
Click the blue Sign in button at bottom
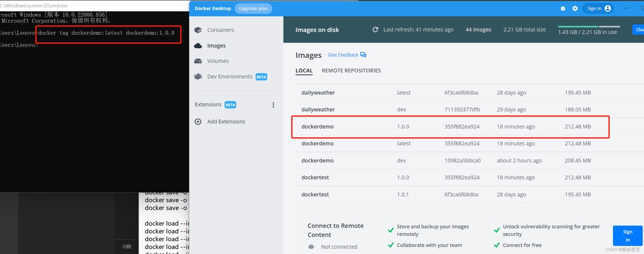point(627,236)
